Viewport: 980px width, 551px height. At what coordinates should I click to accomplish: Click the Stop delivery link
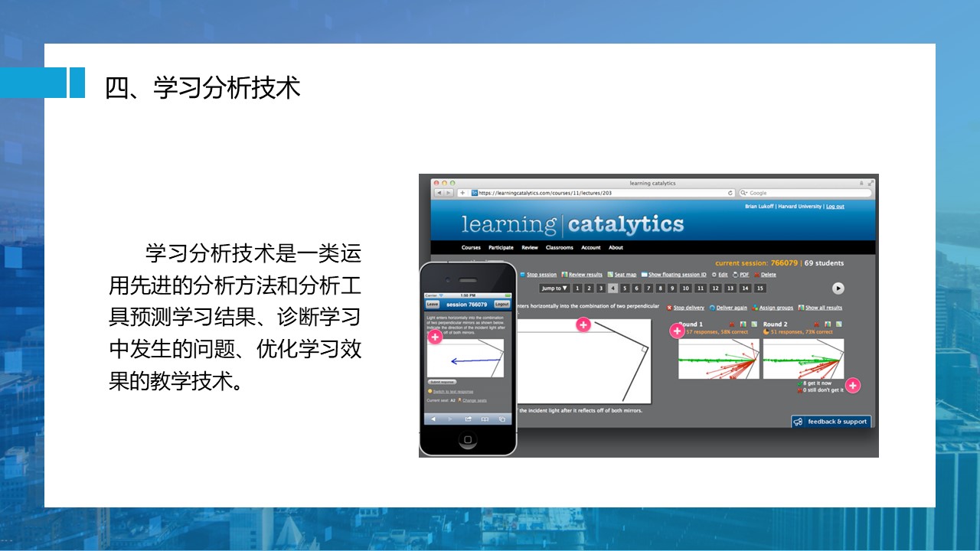point(688,308)
